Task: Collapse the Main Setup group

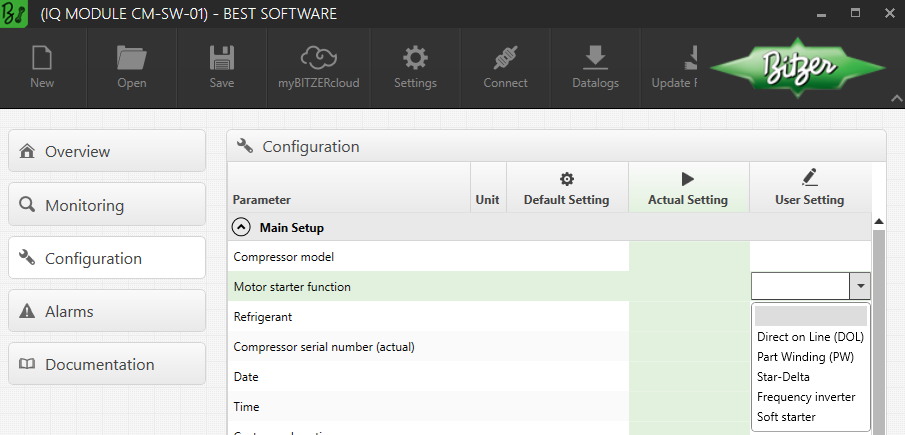Action: 241,227
